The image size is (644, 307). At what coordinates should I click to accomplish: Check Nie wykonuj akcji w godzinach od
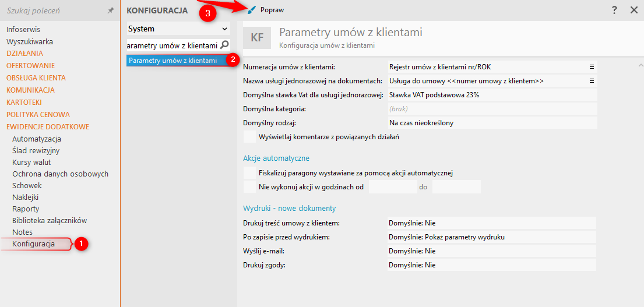(249, 187)
